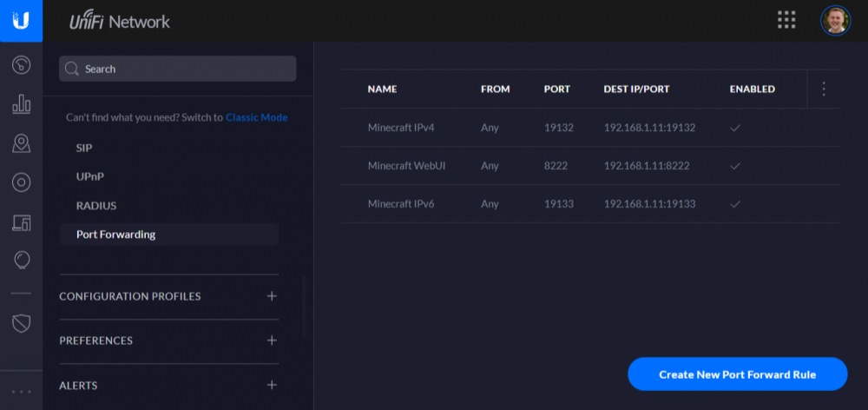Open the UniFi Devices circle icon
This screenshot has height=410, width=868.
tap(21, 182)
